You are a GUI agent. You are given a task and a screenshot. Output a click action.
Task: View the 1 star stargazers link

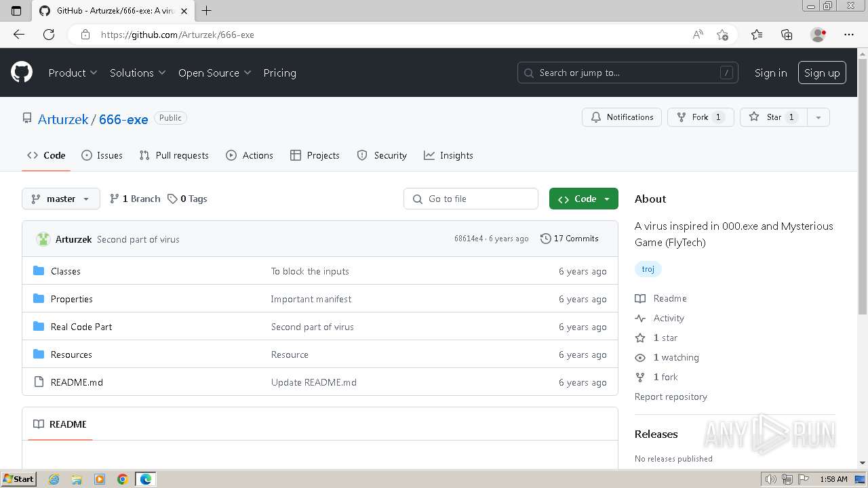656,338
